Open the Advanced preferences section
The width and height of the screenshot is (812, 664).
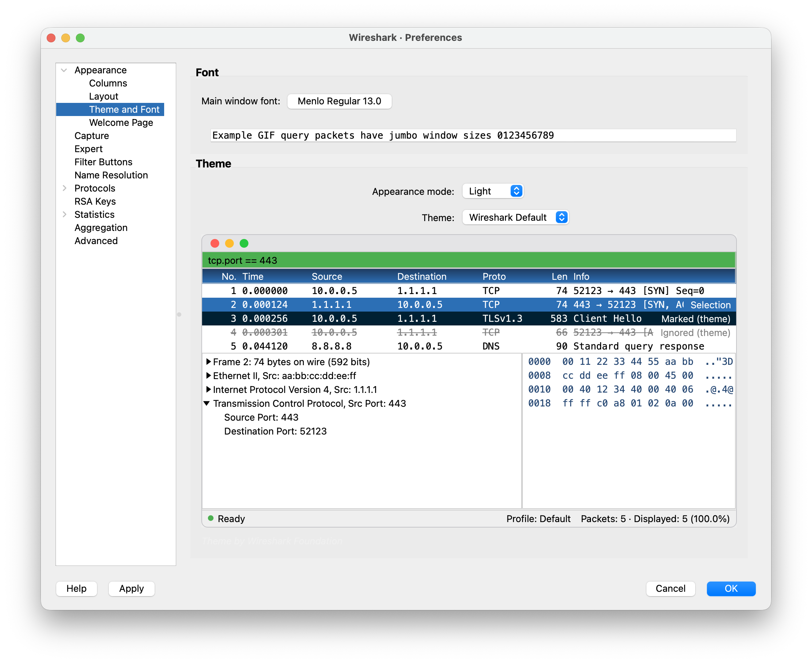[96, 241]
